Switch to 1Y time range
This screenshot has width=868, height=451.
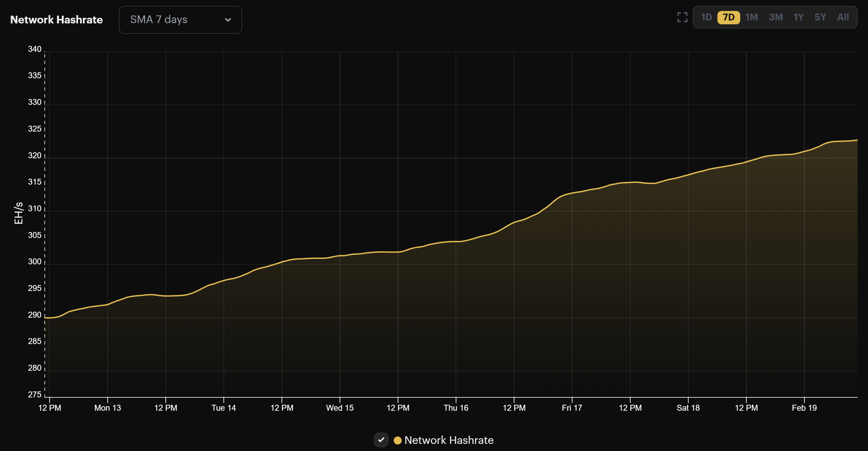(x=799, y=17)
